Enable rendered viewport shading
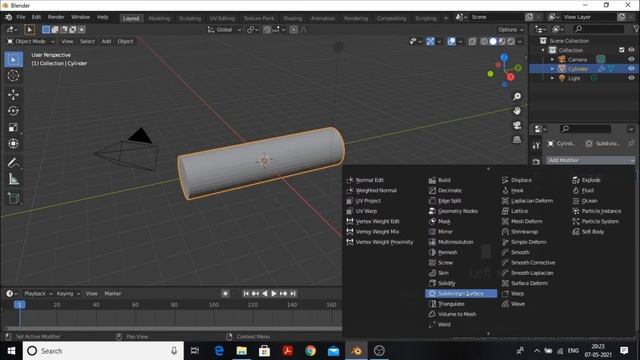The image size is (640, 360). point(511,42)
